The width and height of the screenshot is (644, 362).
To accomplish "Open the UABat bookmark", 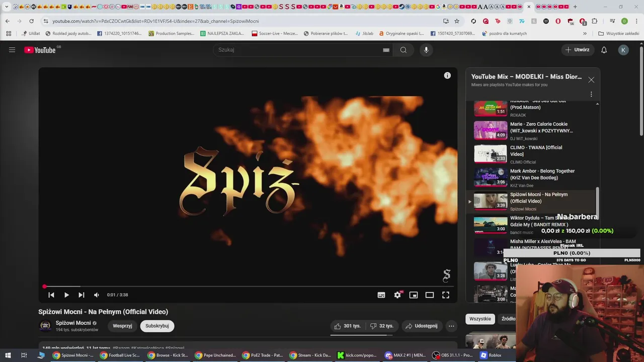I will pyautogui.click(x=30, y=34).
